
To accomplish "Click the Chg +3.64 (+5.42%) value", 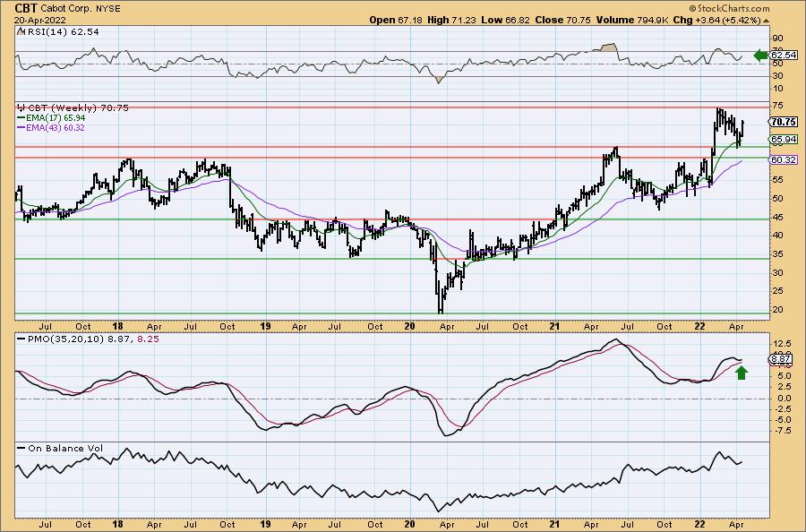I will (716, 20).
